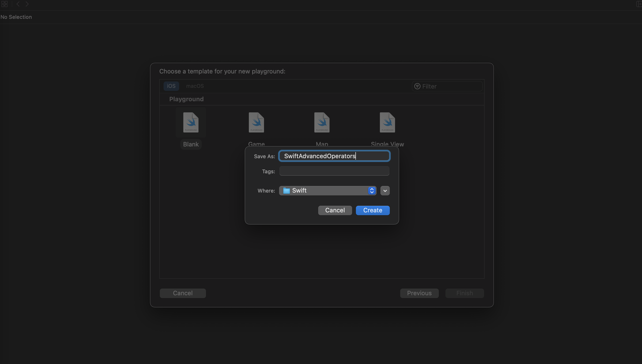The width and height of the screenshot is (642, 364).
Task: Switch to the iOS platform tab
Action: pyautogui.click(x=171, y=86)
